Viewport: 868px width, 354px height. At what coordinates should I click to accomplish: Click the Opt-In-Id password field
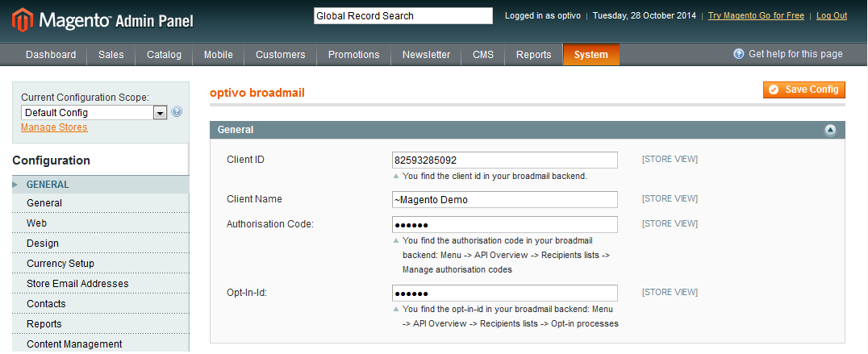coord(505,294)
